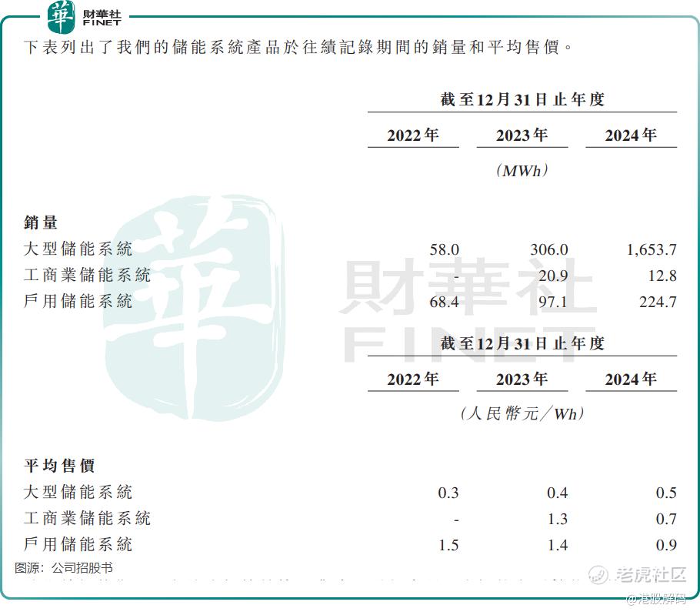This screenshot has width=700, height=615.
Task: Click 2022年 column header in average price table
Action: click(x=413, y=379)
